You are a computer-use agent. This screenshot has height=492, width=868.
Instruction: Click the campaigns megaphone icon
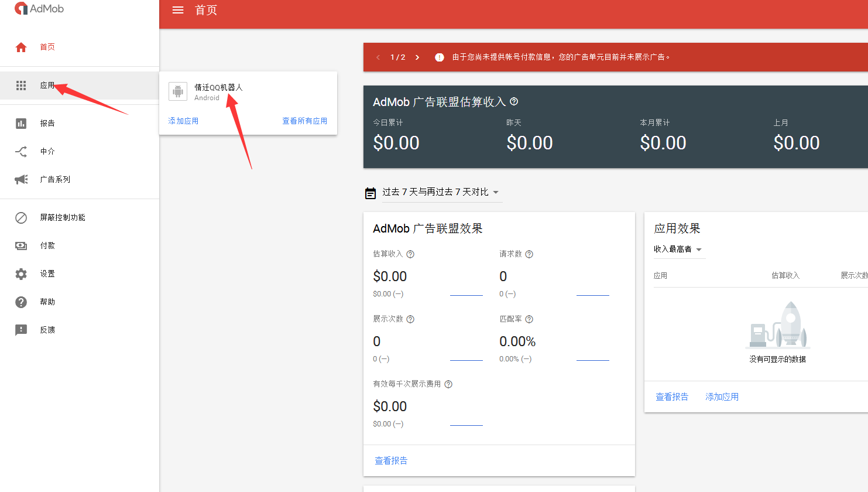pos(21,179)
